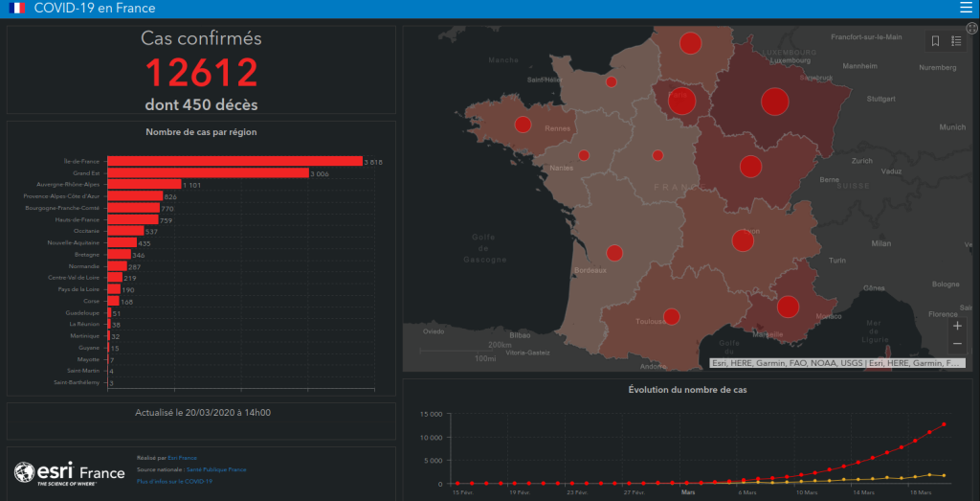Click the last red point on evolution chart
Viewport: 980px width, 501px height.
(x=944, y=424)
